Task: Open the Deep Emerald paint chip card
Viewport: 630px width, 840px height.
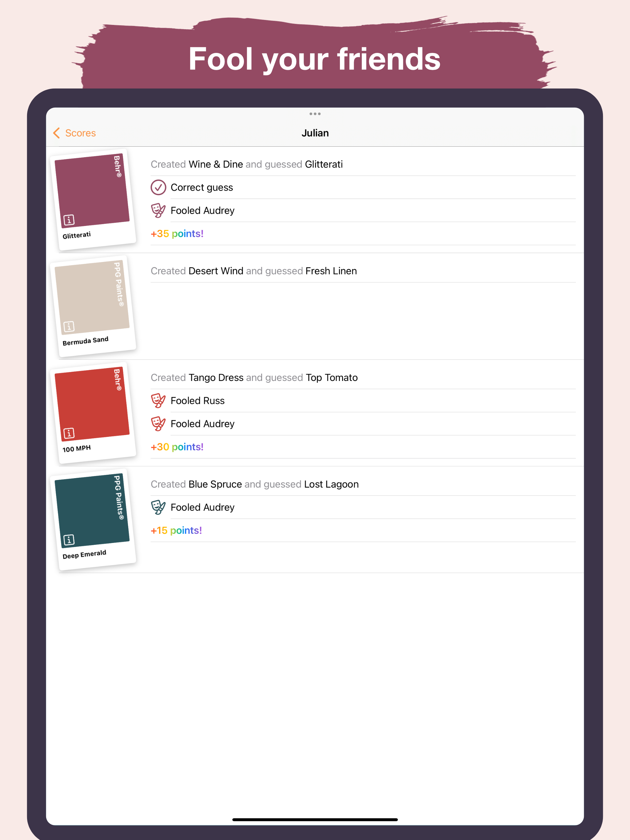Action: tap(93, 520)
